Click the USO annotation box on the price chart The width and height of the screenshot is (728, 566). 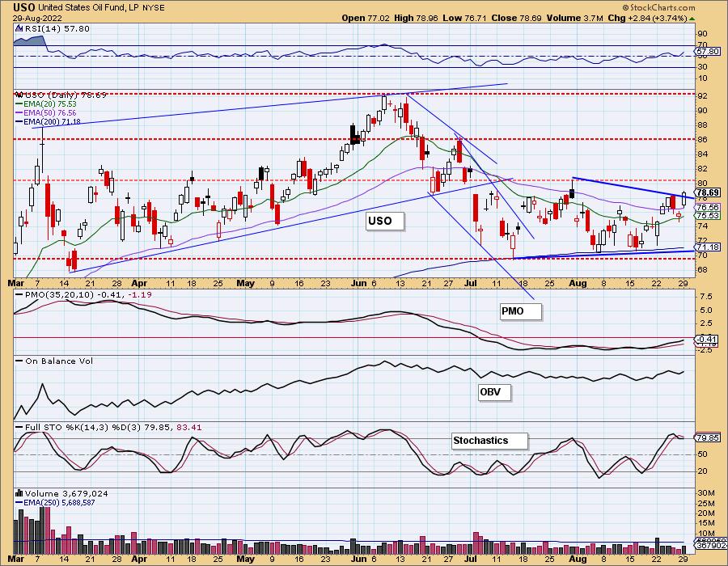(385, 222)
